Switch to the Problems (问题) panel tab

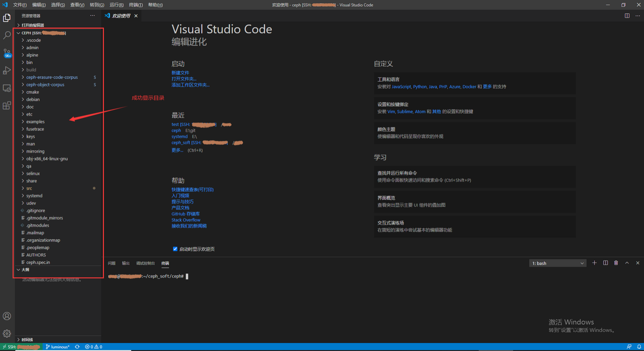tap(112, 263)
